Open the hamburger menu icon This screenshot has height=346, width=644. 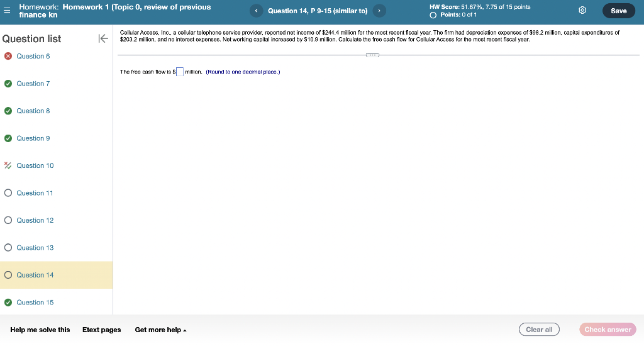tap(7, 11)
